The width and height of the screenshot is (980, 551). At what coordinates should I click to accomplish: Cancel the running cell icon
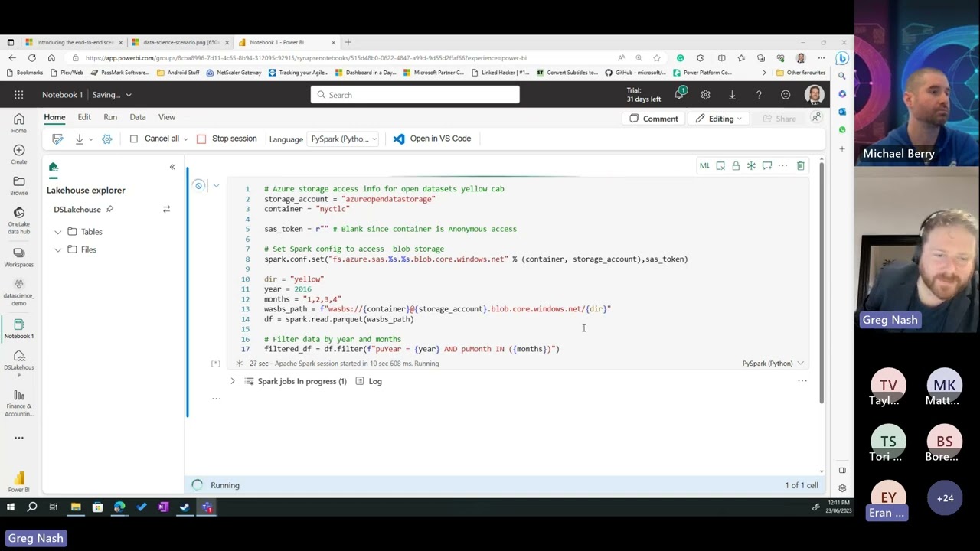click(x=198, y=185)
